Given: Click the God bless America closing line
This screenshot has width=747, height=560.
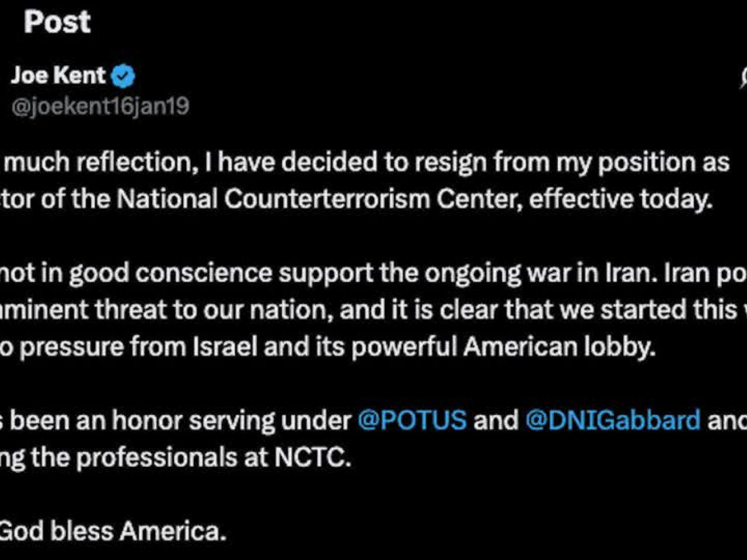Looking at the screenshot, I should [112, 531].
